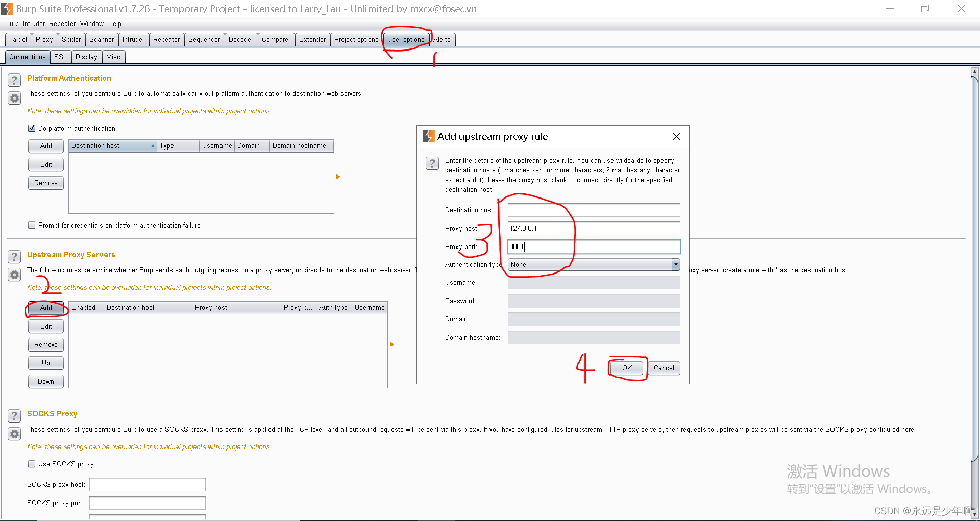Viewport: 980px width, 521px height.
Task: Click the SOCKS proxy port field
Action: click(148, 503)
